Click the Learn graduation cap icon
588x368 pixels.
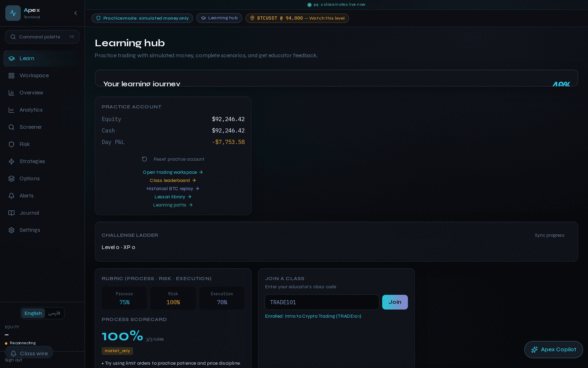point(11,58)
